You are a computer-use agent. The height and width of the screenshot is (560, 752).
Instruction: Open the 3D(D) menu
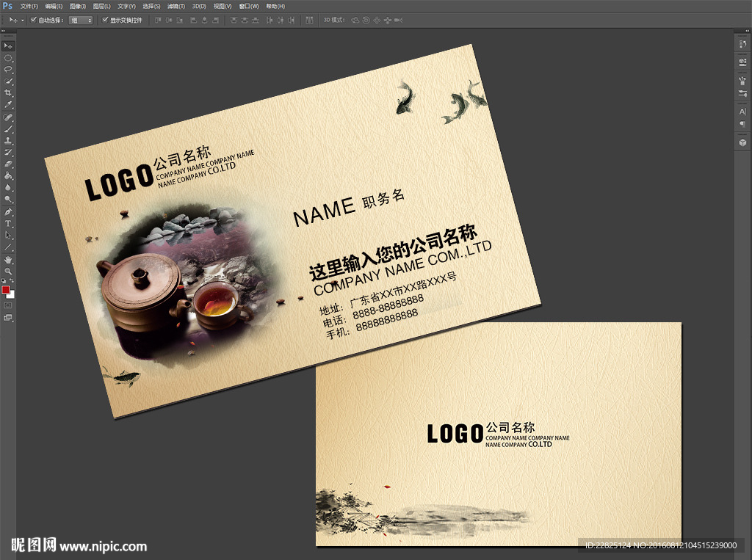tap(199, 6)
